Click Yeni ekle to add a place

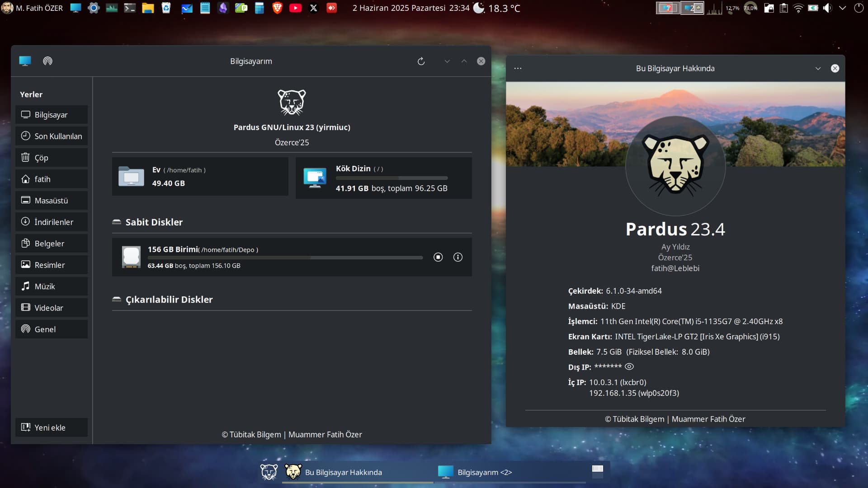coord(52,427)
